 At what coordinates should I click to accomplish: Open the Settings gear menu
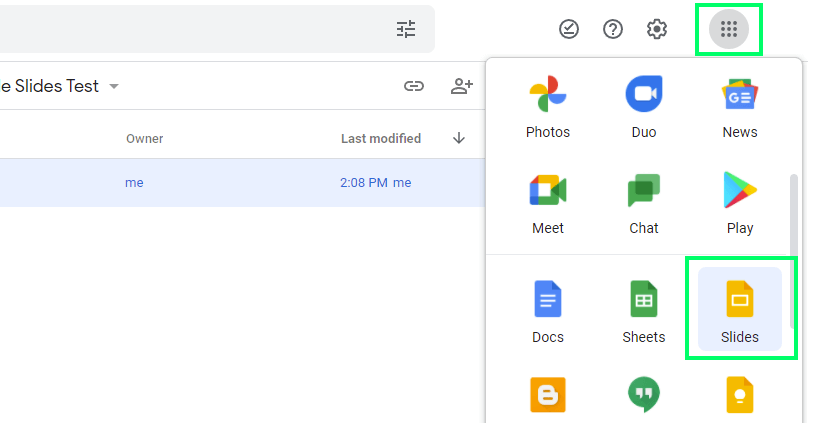point(657,29)
